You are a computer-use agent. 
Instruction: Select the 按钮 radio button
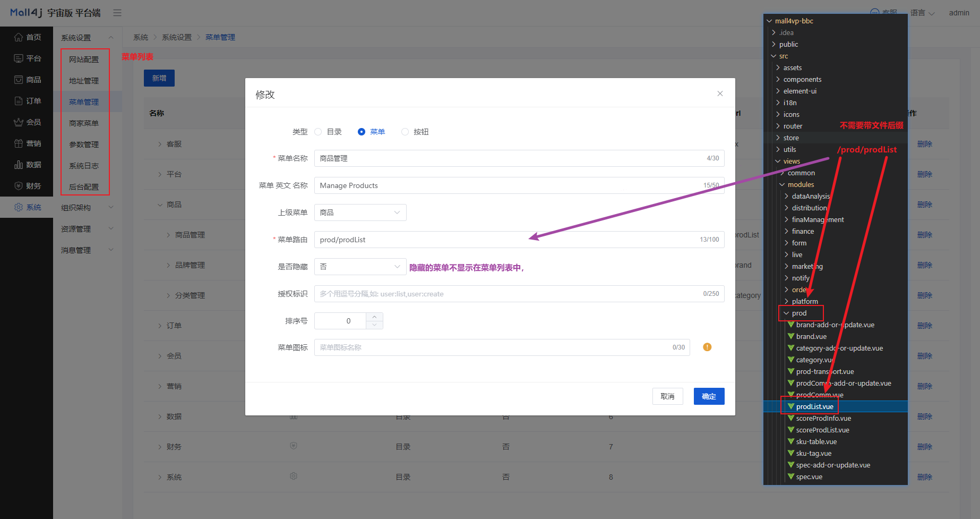(x=405, y=132)
